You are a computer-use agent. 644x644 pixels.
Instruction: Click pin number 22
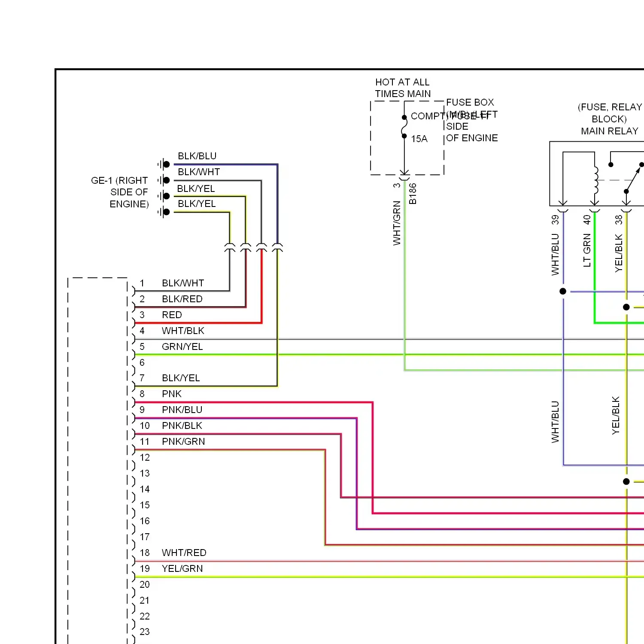145,616
